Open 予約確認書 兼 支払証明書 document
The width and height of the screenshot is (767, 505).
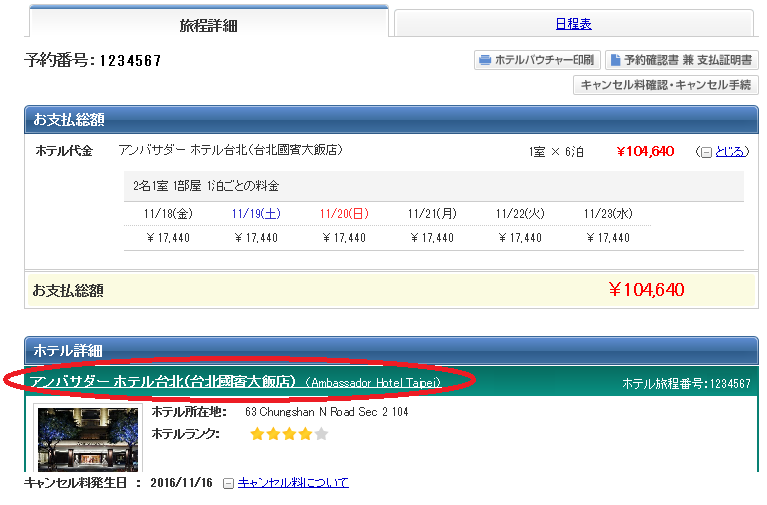coord(682,60)
